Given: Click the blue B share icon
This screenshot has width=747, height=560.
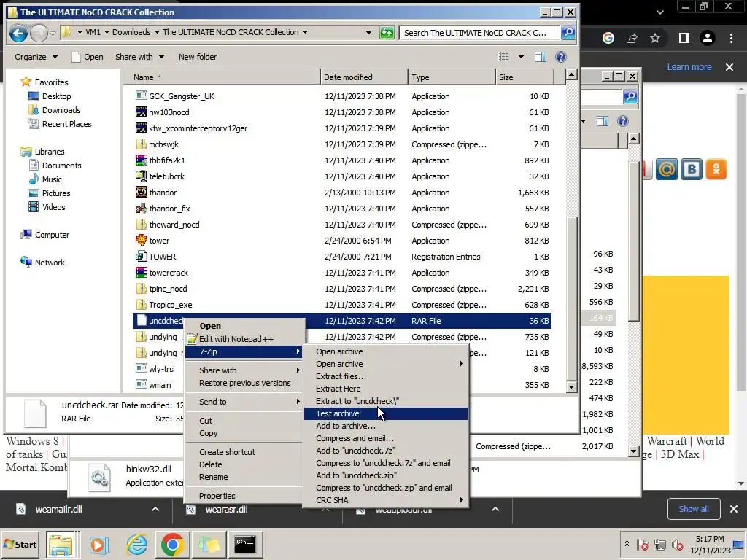Looking at the screenshot, I should 692,169.
